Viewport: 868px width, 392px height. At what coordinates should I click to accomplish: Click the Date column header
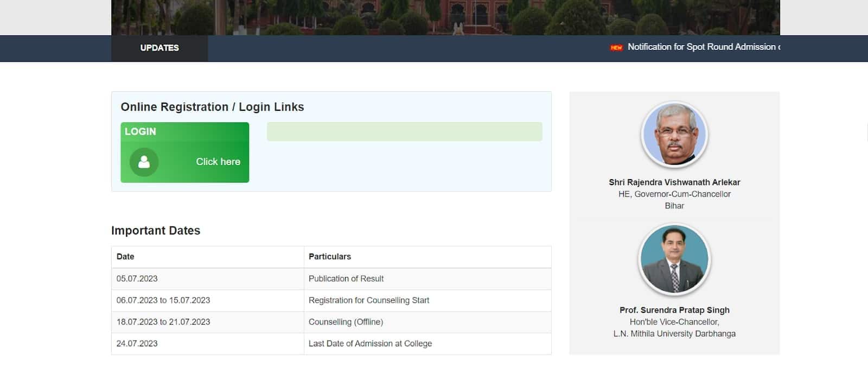(x=125, y=257)
